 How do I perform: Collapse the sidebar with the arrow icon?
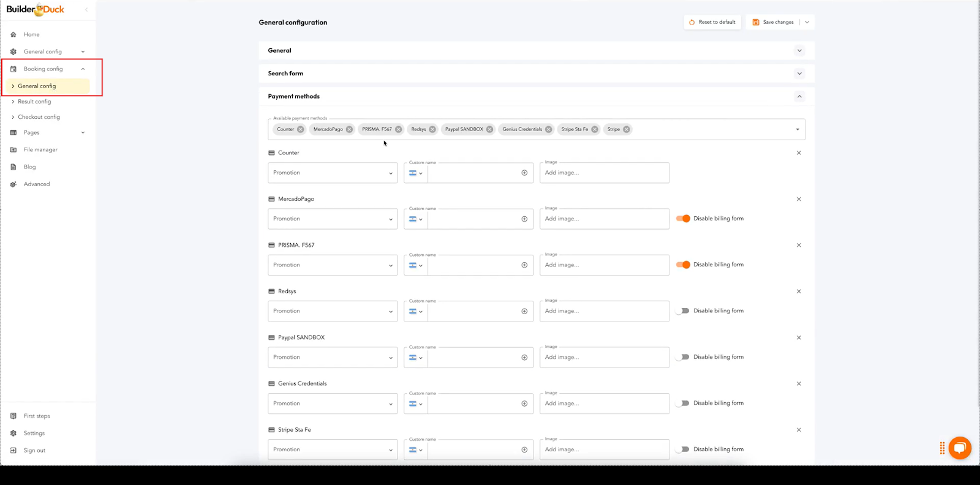point(86,9)
